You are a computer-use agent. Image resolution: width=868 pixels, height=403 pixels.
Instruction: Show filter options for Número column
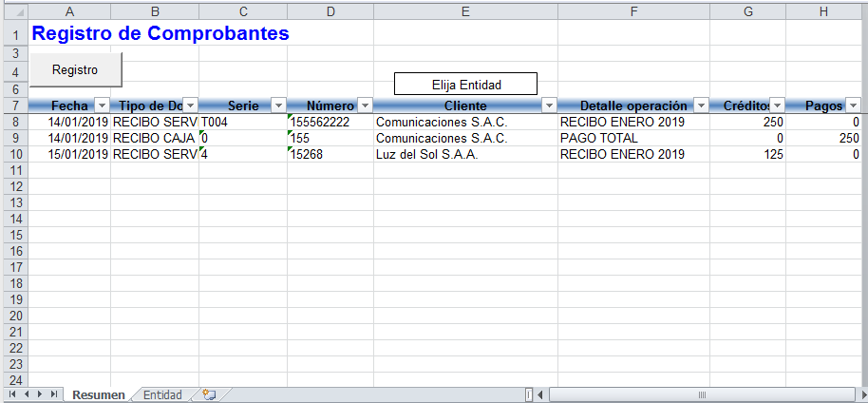pyautogui.click(x=365, y=106)
